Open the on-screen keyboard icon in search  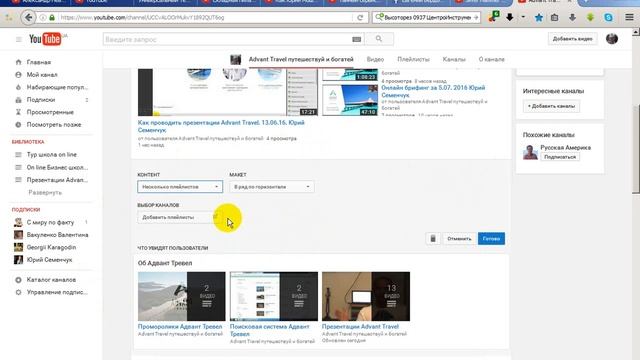(356, 39)
